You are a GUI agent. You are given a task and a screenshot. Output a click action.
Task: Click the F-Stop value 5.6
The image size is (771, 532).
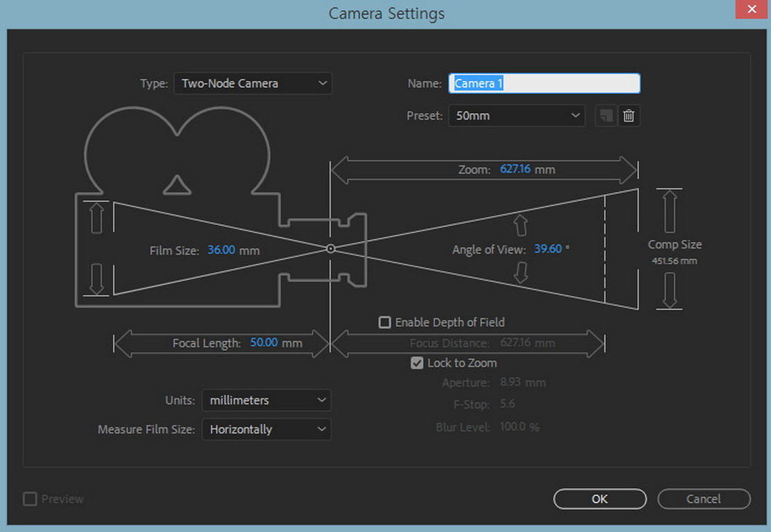pos(507,404)
